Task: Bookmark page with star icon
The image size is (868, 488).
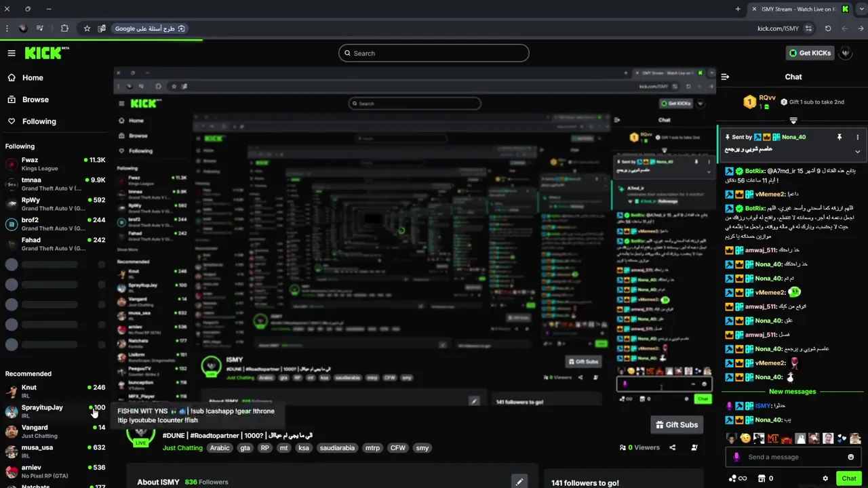Action: (87, 28)
